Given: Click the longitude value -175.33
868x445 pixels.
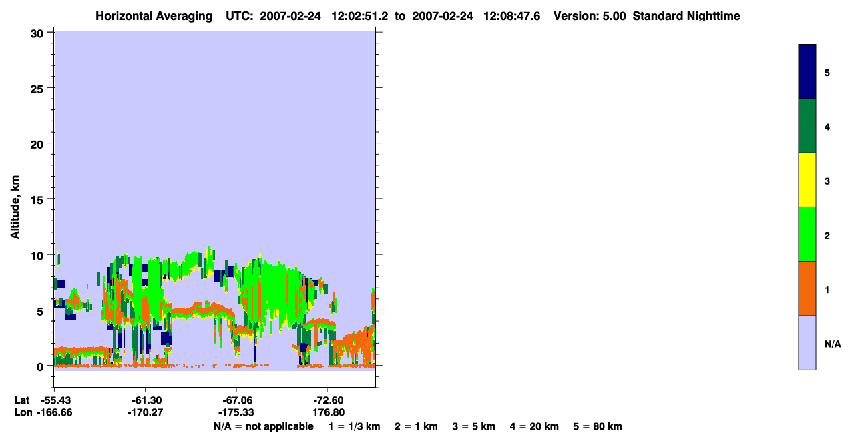Looking at the screenshot, I should (x=236, y=412).
